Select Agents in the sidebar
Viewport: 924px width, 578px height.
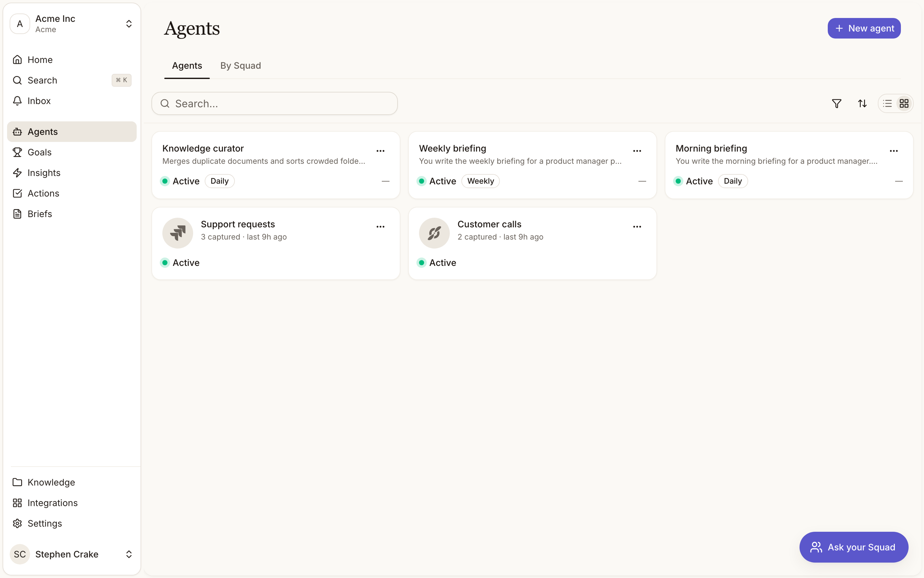[72, 132]
